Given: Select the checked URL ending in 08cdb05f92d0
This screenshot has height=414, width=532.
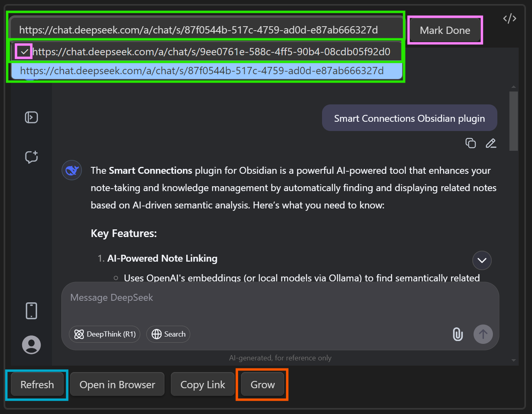Looking at the screenshot, I should tap(211, 52).
